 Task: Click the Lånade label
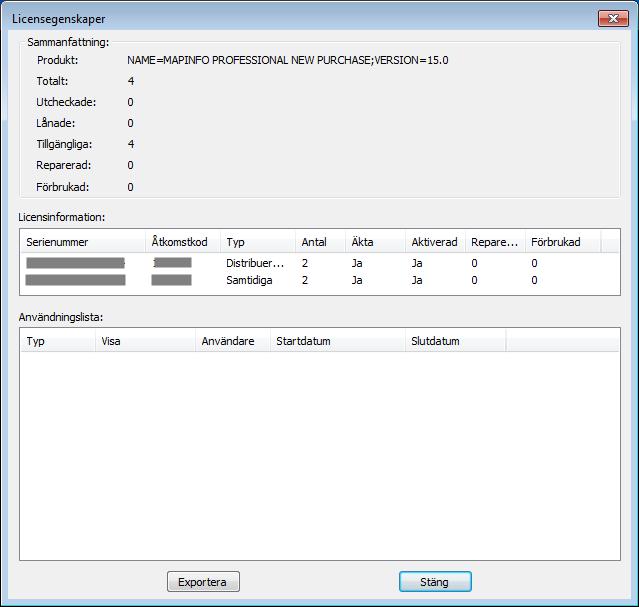(x=55, y=123)
